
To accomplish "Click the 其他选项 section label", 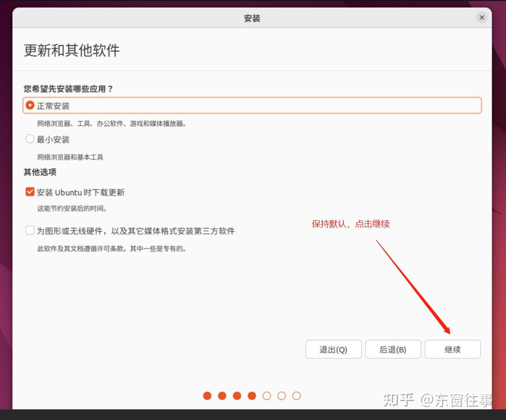I will pos(39,172).
